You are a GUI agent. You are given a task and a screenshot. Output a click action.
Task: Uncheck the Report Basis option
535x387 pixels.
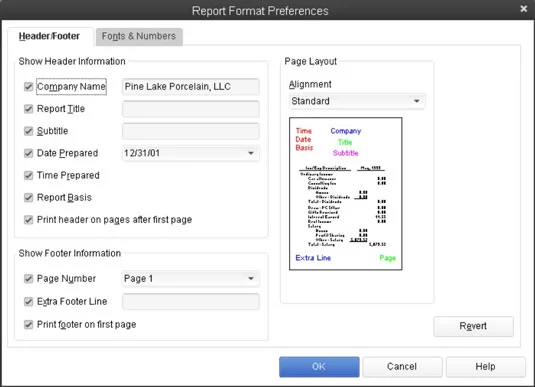[x=29, y=198]
